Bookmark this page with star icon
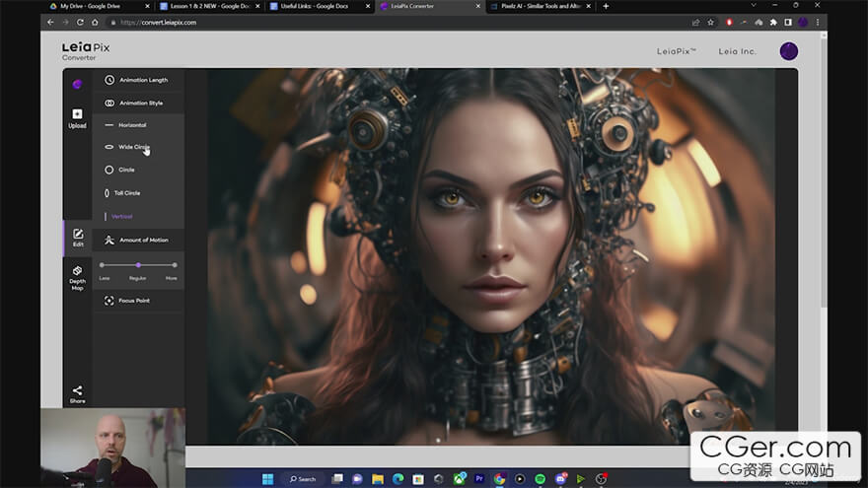This screenshot has height=488, width=868. [x=711, y=22]
